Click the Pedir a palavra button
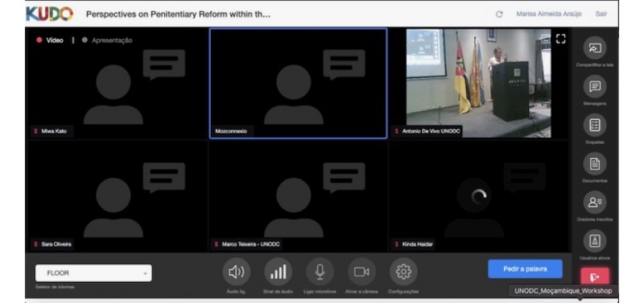Viewport: 644px width, 303px height. coord(525,269)
